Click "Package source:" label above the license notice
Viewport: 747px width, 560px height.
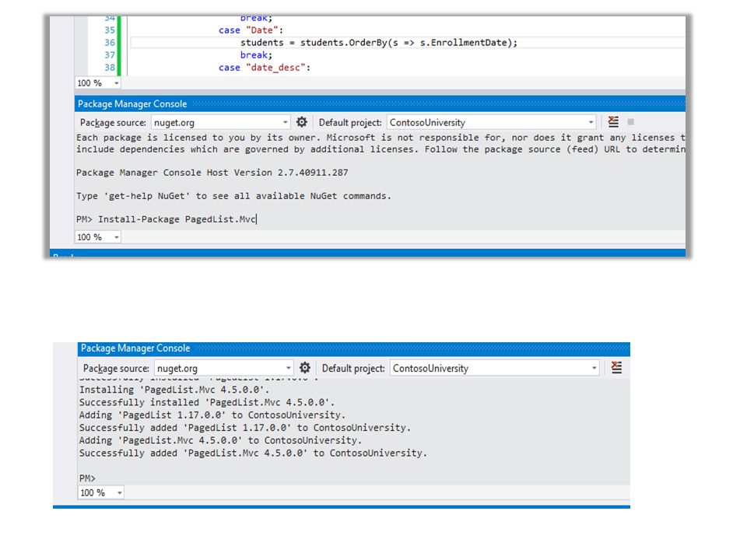pyautogui.click(x=113, y=122)
